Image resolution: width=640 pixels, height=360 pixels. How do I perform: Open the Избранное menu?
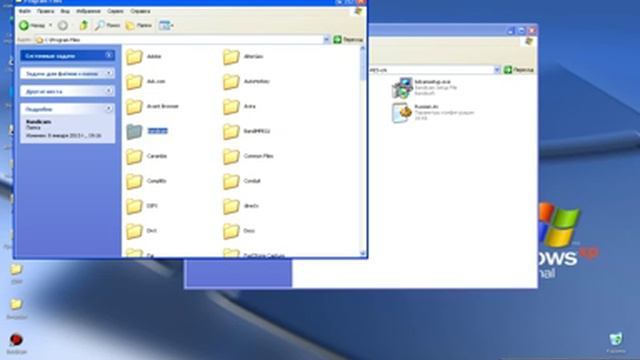pyautogui.click(x=89, y=11)
